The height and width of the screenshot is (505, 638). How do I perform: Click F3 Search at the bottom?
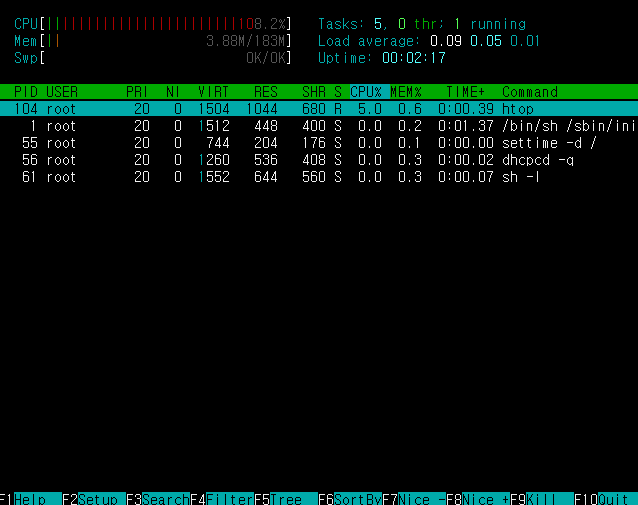(158, 499)
